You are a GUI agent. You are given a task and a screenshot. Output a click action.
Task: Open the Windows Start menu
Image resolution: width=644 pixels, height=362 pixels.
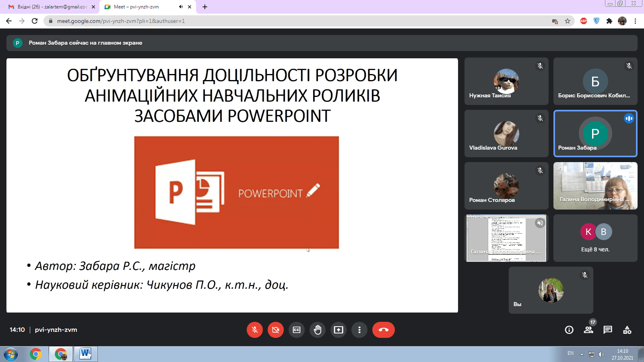tap(11, 354)
